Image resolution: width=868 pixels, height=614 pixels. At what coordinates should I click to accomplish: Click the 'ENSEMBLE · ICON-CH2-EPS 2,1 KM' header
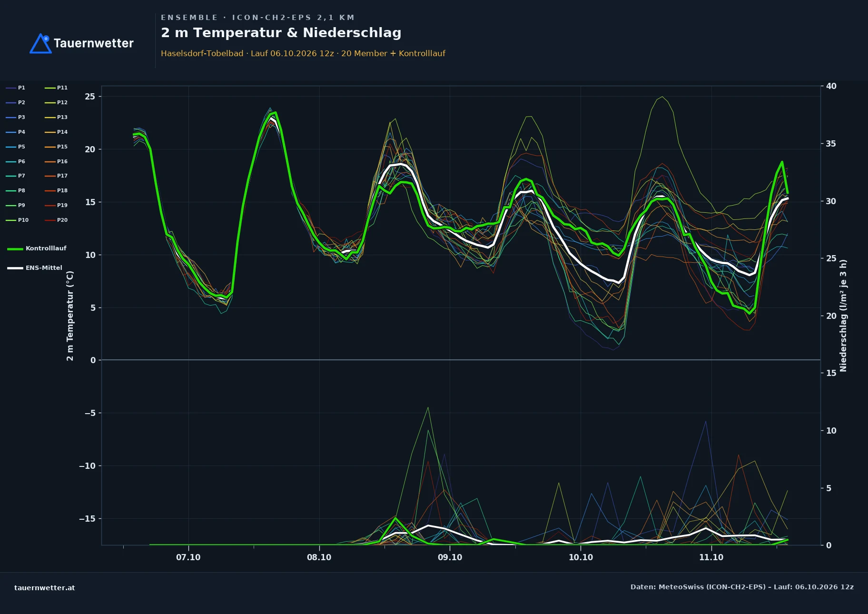[x=257, y=18]
